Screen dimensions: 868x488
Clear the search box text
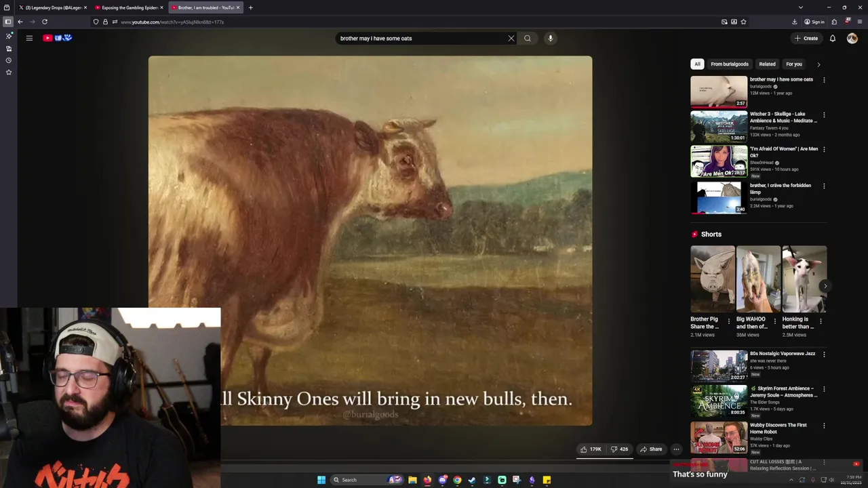(x=511, y=38)
